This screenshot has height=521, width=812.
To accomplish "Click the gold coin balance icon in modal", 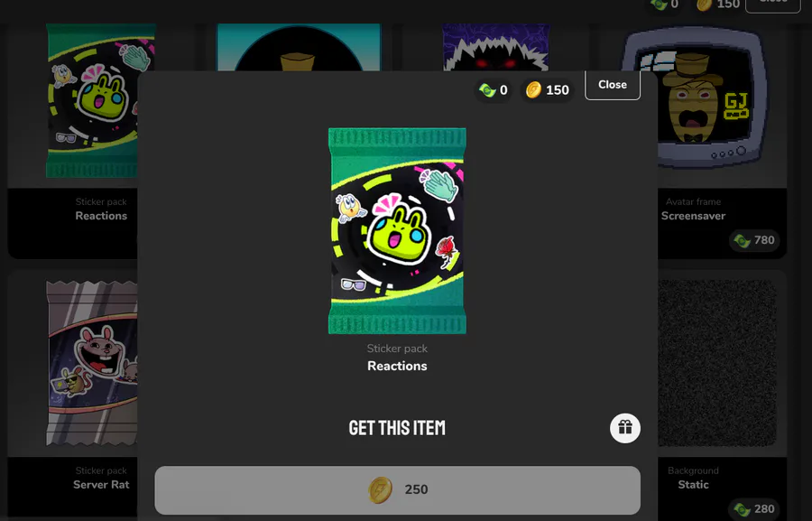I will pyautogui.click(x=533, y=90).
